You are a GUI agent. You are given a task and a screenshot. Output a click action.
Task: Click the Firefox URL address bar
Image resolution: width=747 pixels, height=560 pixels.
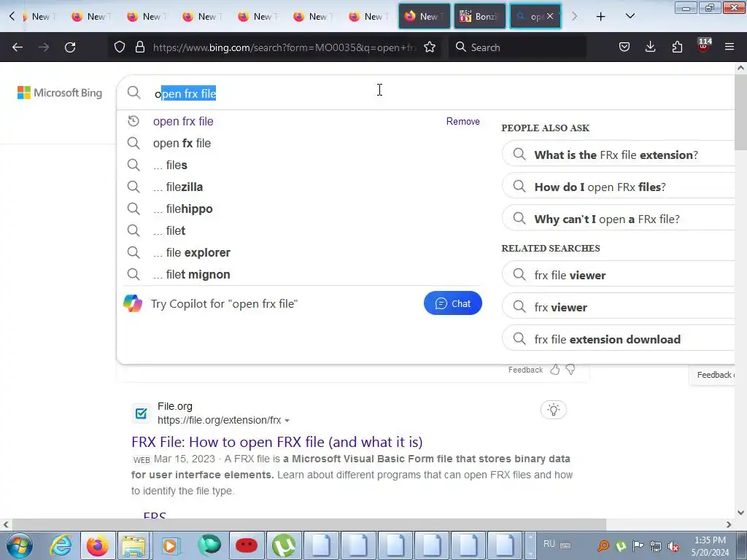tap(284, 47)
